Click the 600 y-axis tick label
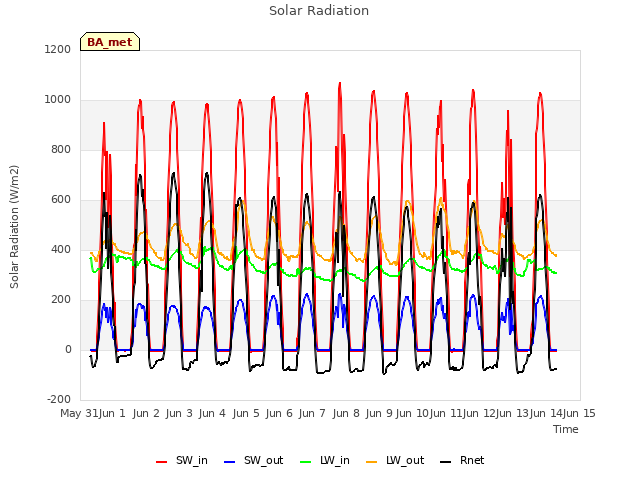The height and width of the screenshot is (480, 640). [61, 200]
